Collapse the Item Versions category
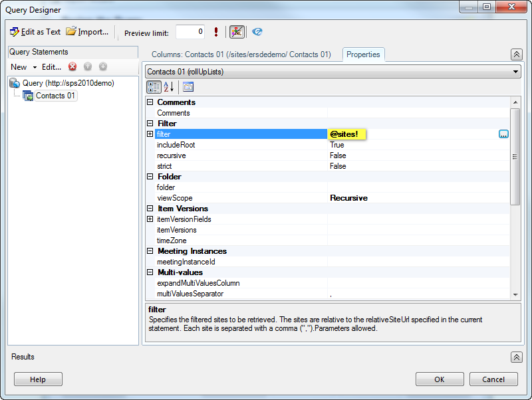 pos(150,209)
